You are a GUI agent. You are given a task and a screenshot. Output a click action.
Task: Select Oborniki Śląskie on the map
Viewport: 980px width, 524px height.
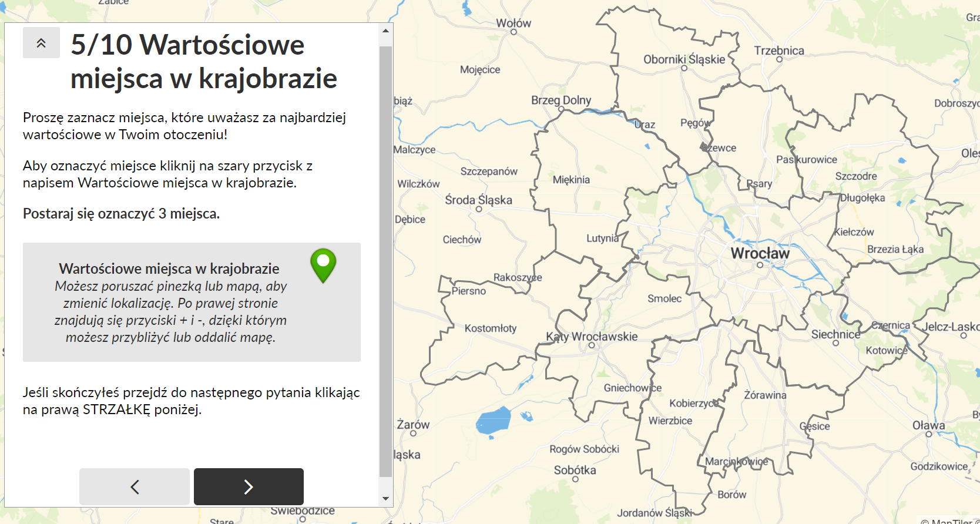click(684, 60)
